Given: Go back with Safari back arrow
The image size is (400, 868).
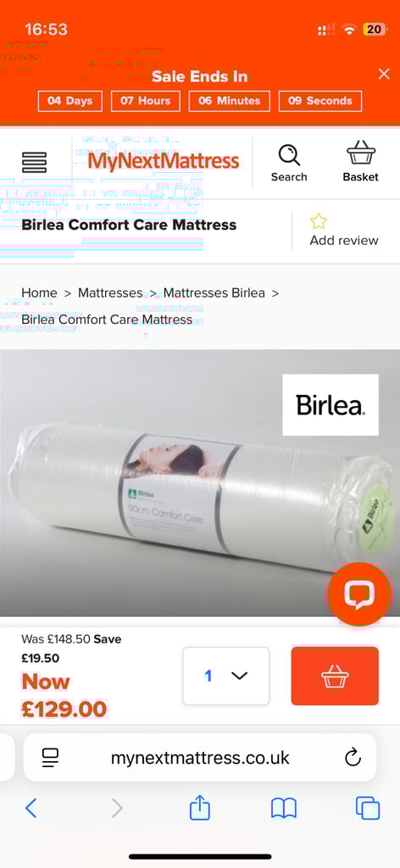Looking at the screenshot, I should click(x=31, y=808).
